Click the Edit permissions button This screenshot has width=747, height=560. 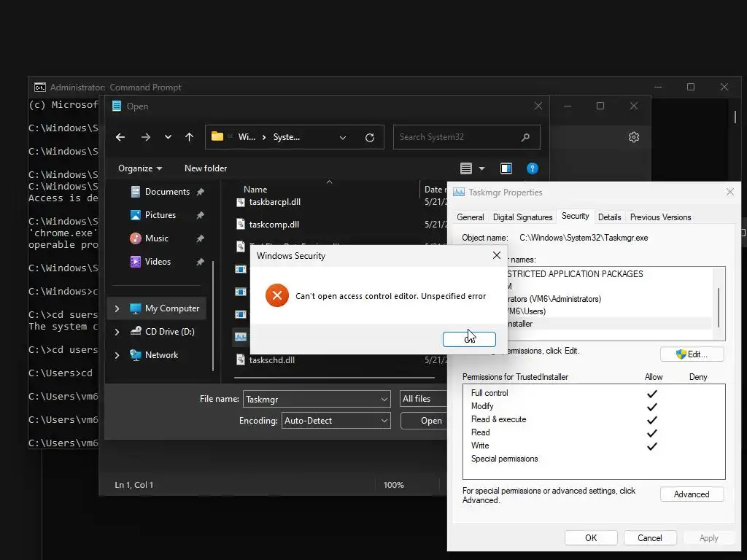[x=692, y=354]
